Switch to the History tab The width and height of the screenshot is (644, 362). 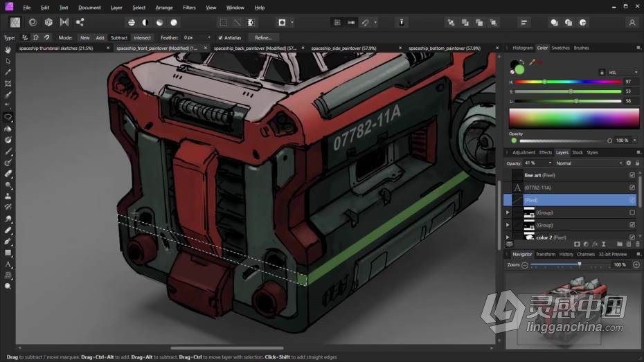[x=566, y=254]
